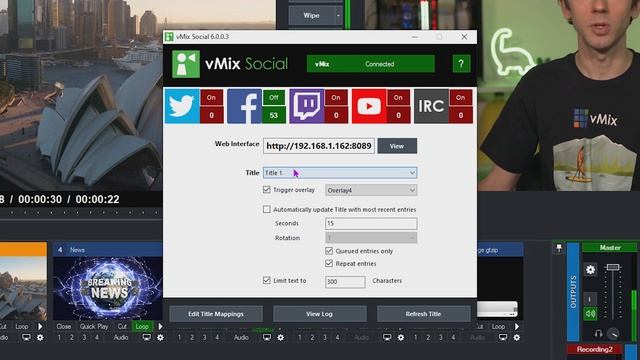This screenshot has height=360, width=640.
Task: Click the View Log button
Action: coord(320,314)
